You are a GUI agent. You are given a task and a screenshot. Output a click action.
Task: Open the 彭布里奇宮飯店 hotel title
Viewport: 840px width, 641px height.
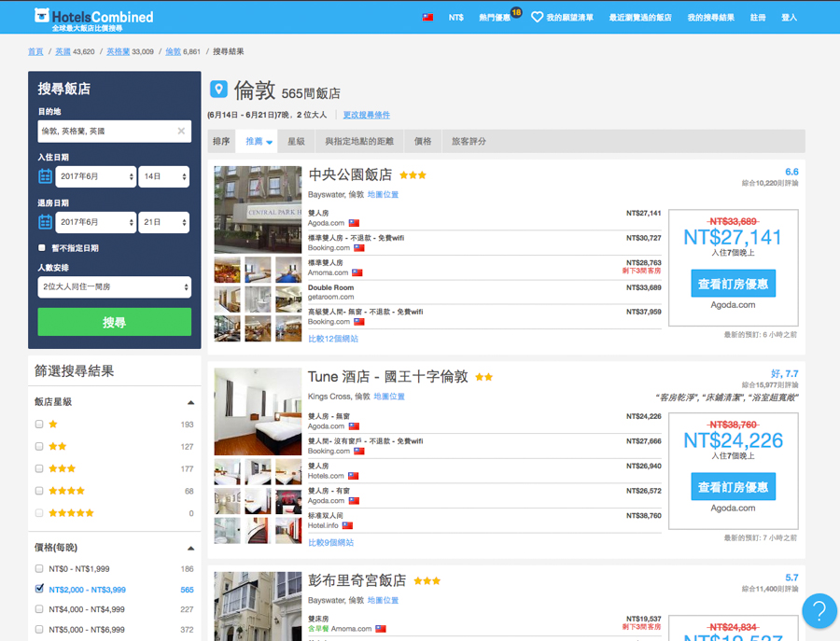[357, 580]
